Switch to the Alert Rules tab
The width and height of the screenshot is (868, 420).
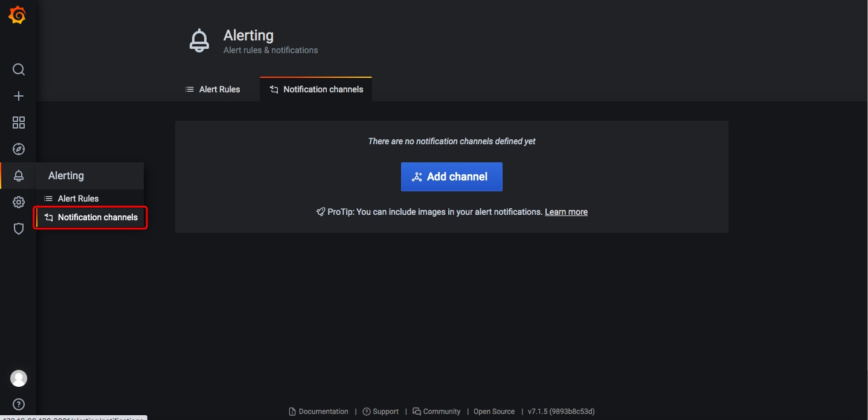213,89
